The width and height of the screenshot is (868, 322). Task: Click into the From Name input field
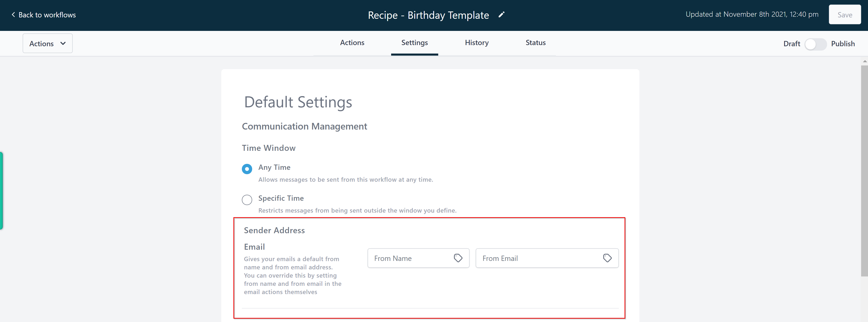point(418,258)
